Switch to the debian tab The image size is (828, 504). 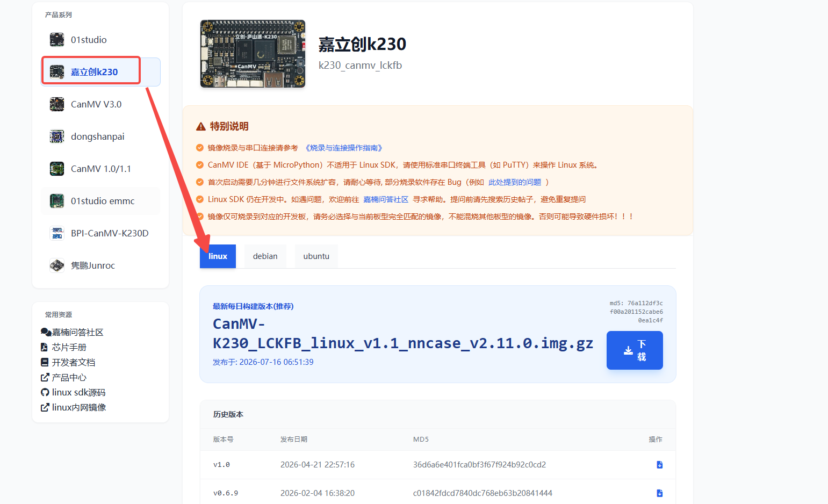tap(265, 256)
